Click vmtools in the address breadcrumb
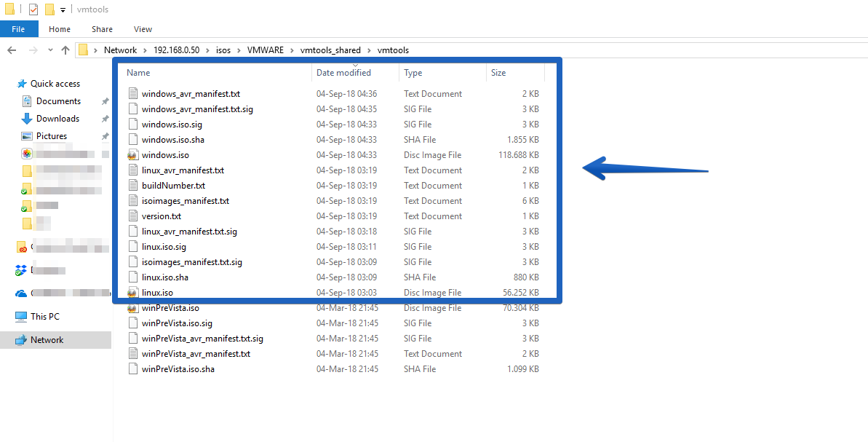 [x=393, y=50]
